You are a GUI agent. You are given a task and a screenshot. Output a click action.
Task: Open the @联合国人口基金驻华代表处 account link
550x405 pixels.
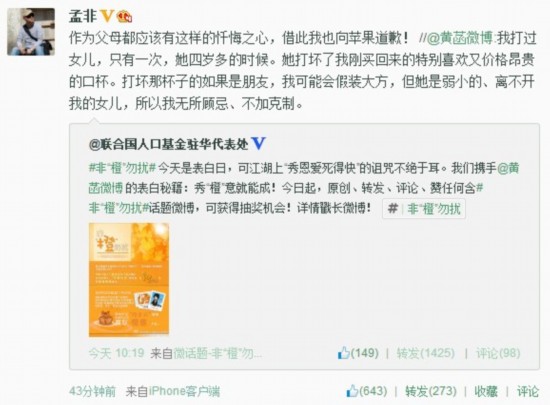[x=169, y=144]
